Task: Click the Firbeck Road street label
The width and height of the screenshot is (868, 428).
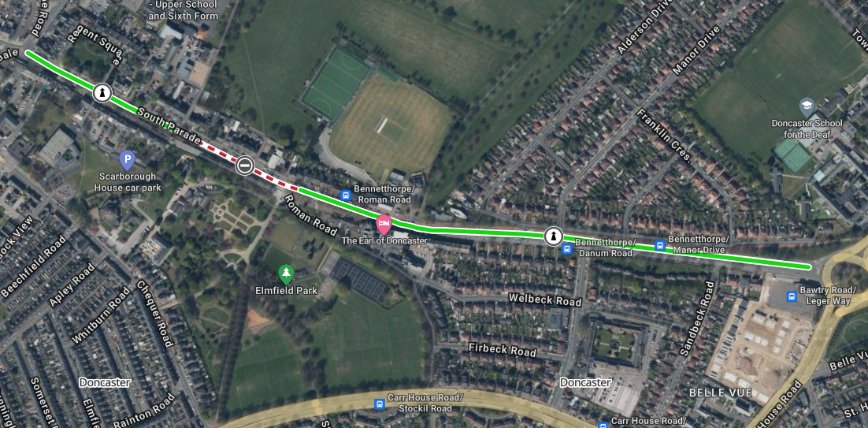Action: click(502, 350)
